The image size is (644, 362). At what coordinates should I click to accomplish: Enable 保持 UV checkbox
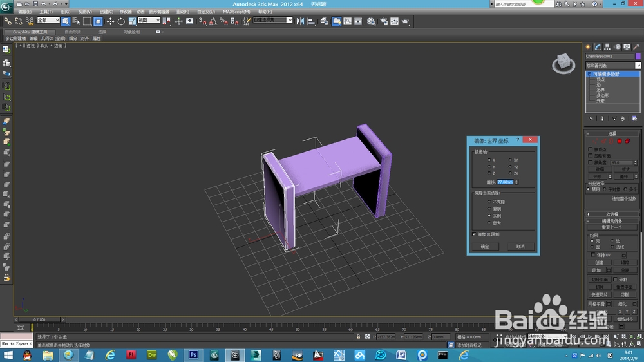coord(592,255)
